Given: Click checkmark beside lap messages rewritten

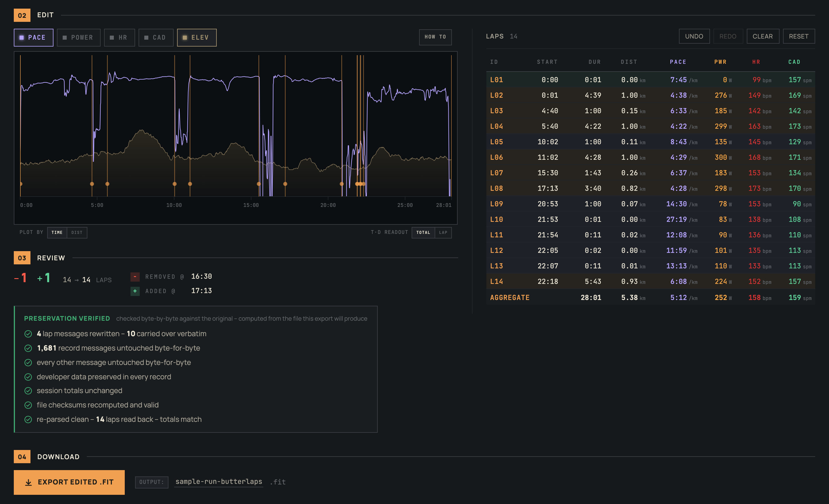Looking at the screenshot, I should 28,334.
